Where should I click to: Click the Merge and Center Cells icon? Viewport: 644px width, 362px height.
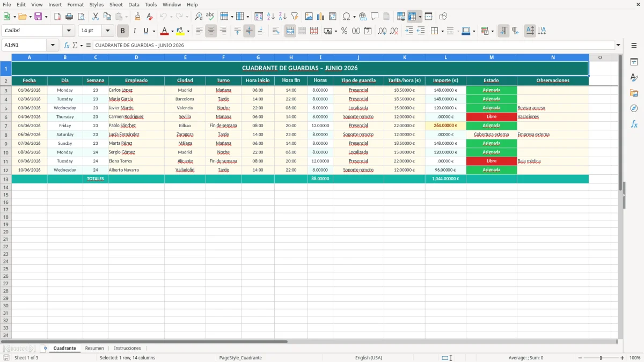290,31
